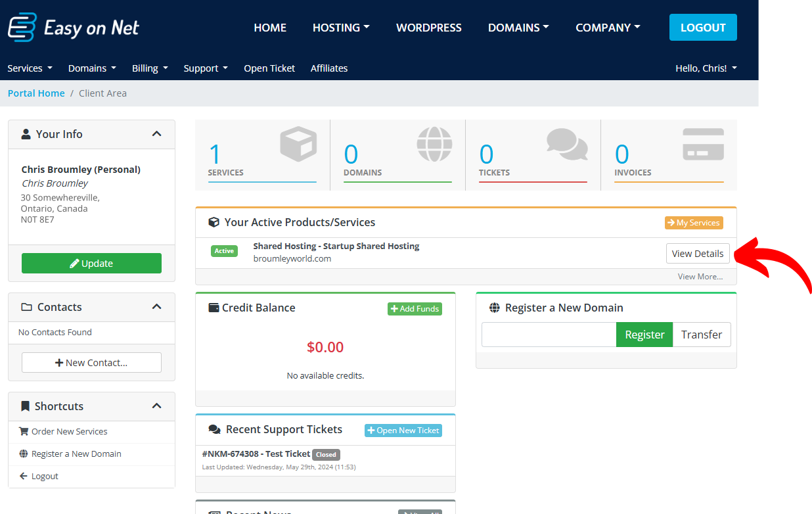The height and width of the screenshot is (514, 812).
Task: Open the Affiliates page from the navigation
Action: (x=329, y=68)
